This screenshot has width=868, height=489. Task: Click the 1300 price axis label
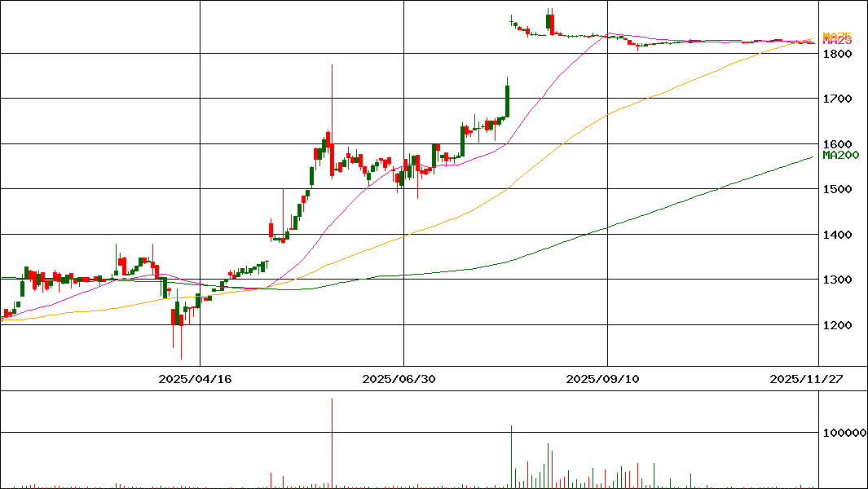point(837,280)
